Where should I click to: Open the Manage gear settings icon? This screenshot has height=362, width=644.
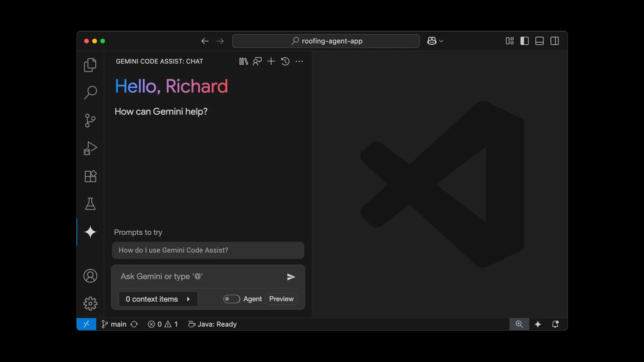(x=90, y=303)
